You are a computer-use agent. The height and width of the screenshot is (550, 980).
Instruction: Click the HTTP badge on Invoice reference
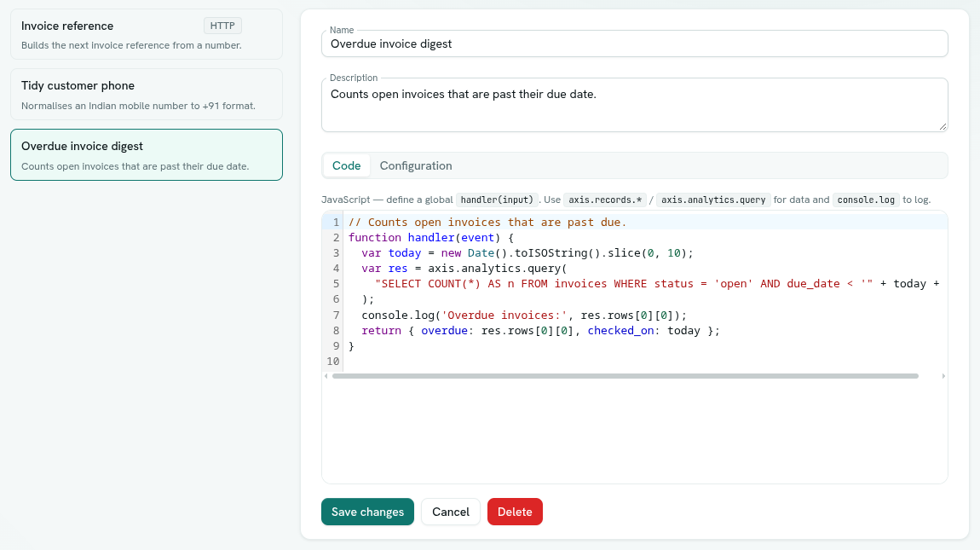point(222,26)
